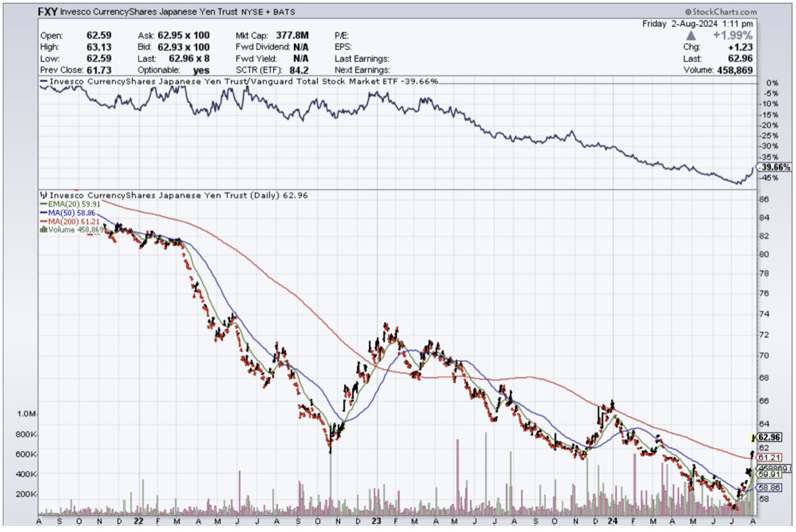Click the green EMA(20) legend line

(44, 203)
